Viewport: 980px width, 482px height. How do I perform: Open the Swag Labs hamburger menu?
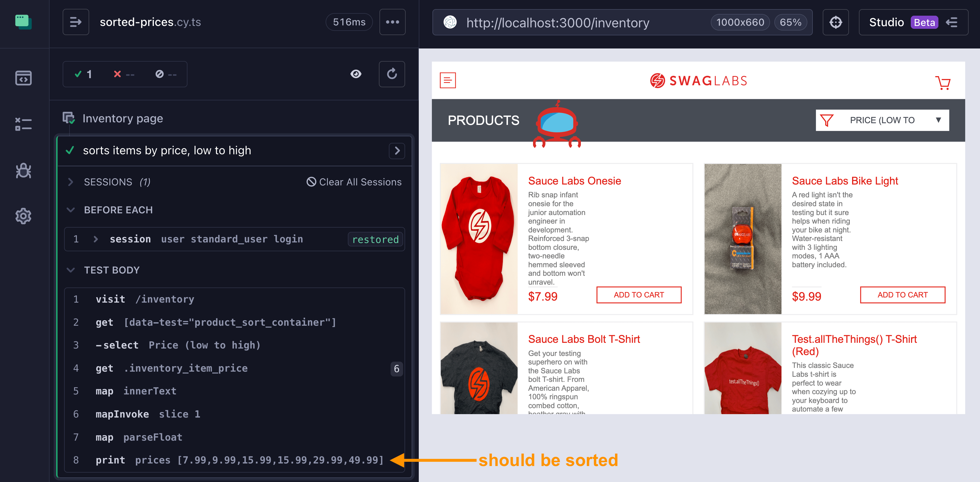coord(447,80)
